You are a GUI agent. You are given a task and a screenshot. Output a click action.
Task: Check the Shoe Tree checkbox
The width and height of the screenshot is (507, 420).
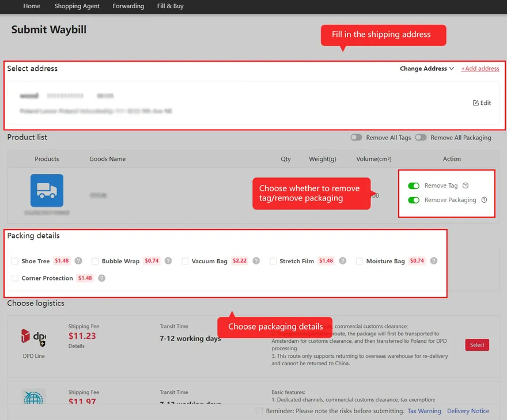tap(15, 261)
